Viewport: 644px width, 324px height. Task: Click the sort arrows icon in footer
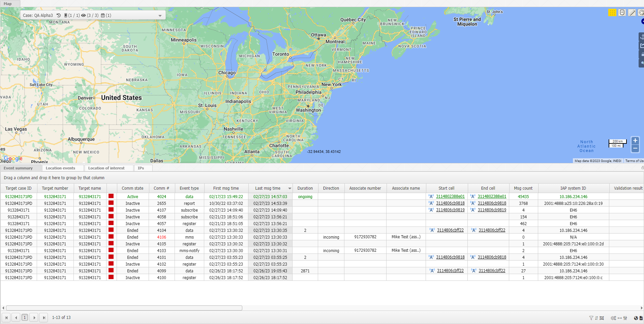[x=596, y=318]
